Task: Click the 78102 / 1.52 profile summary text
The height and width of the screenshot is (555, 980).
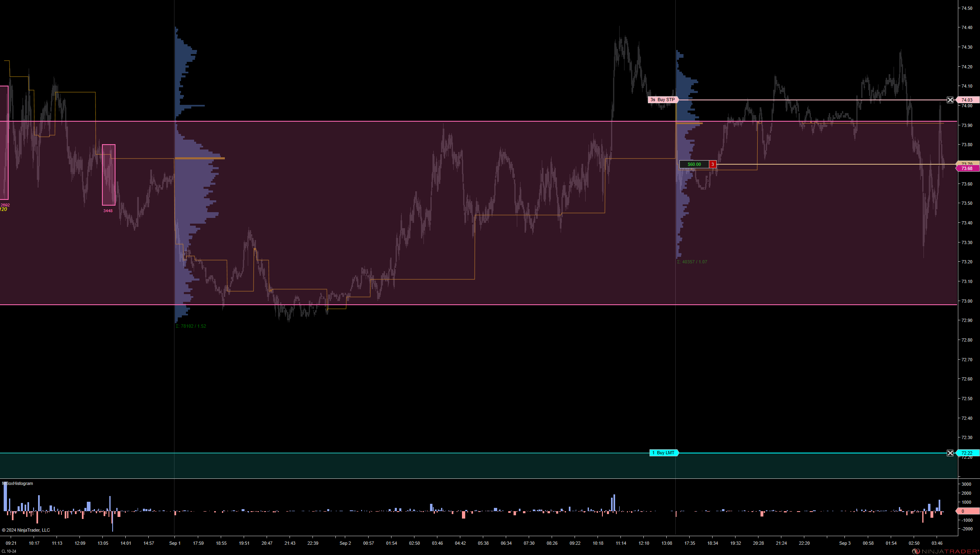Action: 191,326
